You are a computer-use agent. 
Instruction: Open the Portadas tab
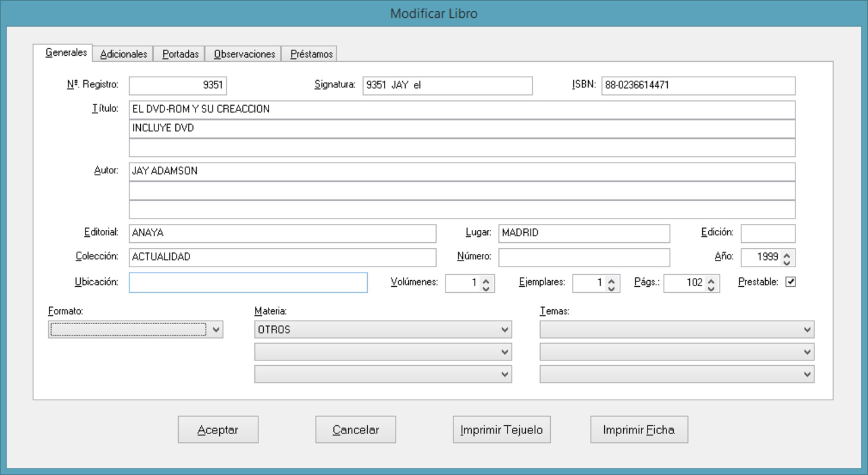(x=180, y=54)
